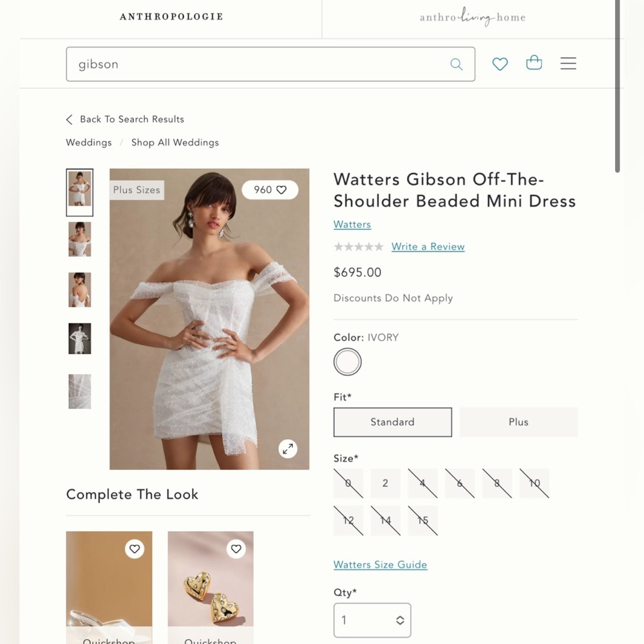This screenshot has height=644, width=644.
Task: Open the Watters Size Guide
Action: (381, 565)
